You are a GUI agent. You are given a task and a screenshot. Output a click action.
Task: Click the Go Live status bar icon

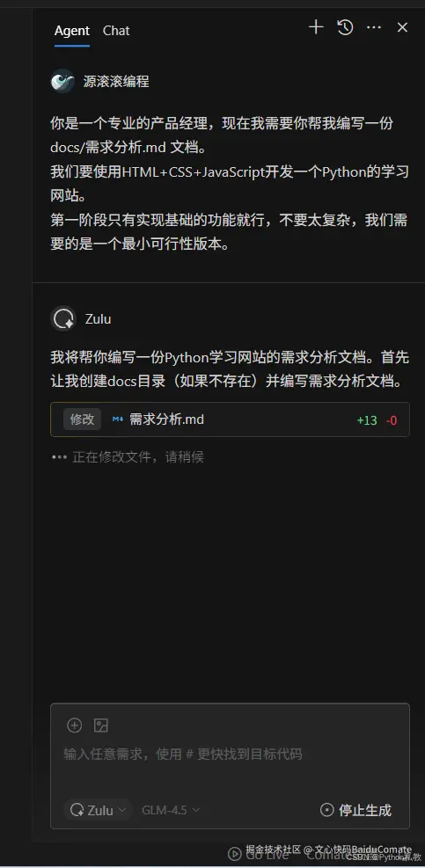235,854
